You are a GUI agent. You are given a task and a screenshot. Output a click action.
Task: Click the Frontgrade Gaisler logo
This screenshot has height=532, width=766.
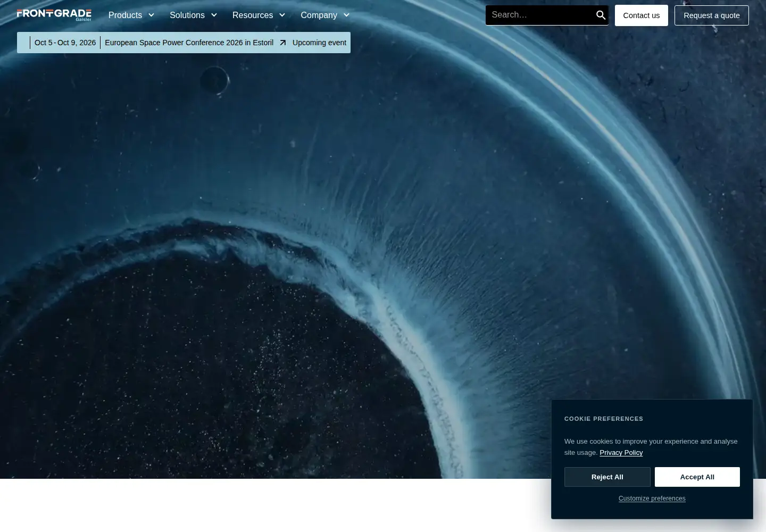click(x=54, y=15)
